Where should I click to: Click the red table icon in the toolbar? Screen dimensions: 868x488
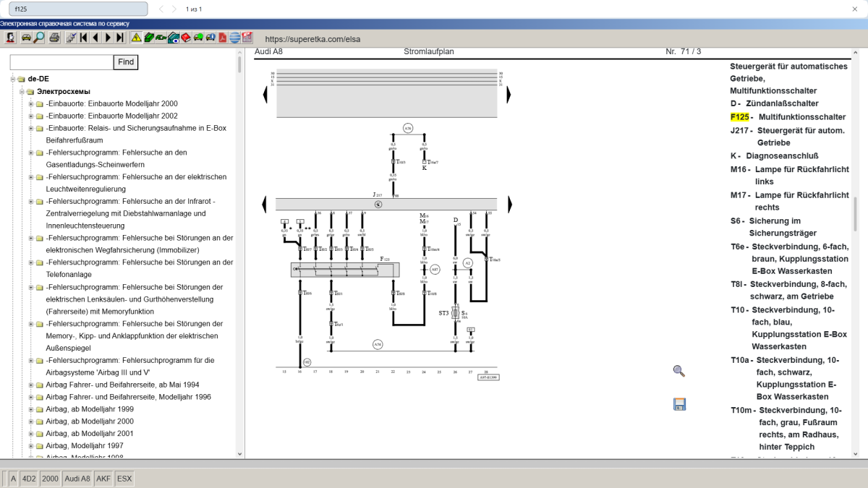(x=247, y=38)
